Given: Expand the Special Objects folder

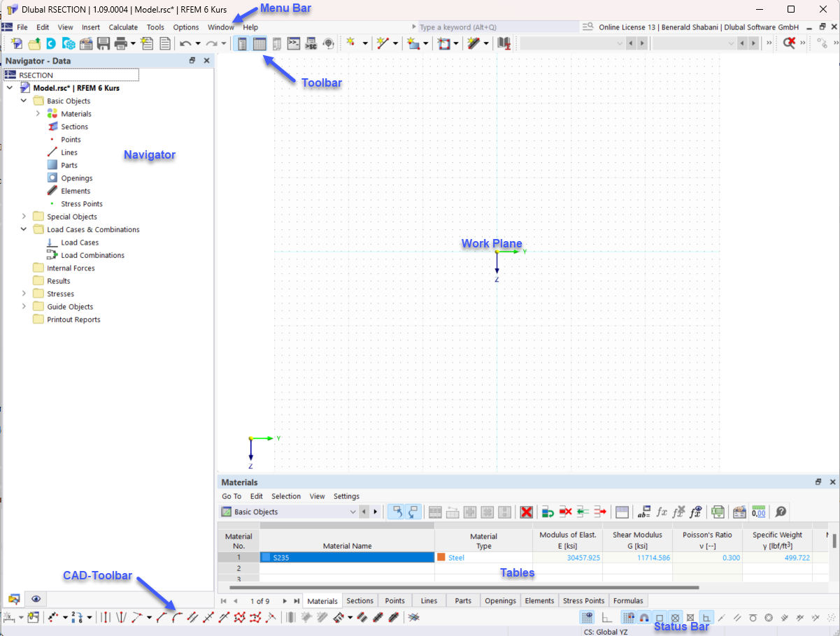Looking at the screenshot, I should (x=24, y=217).
